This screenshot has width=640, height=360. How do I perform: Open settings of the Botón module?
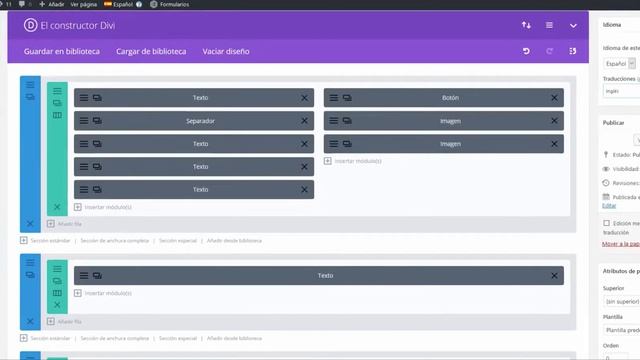pos(333,98)
